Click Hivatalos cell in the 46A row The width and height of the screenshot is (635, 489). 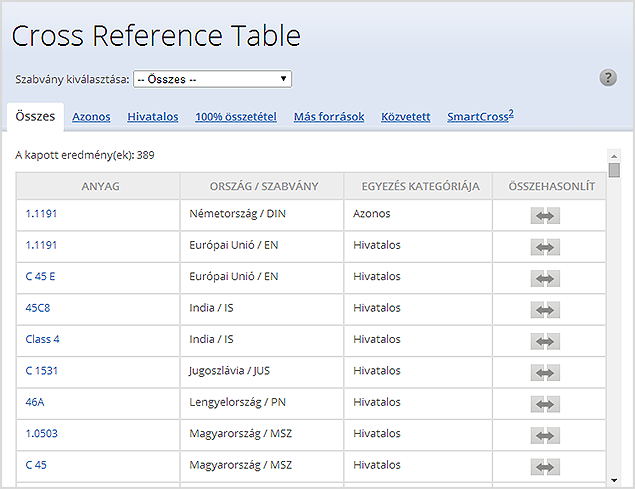[x=418, y=404]
